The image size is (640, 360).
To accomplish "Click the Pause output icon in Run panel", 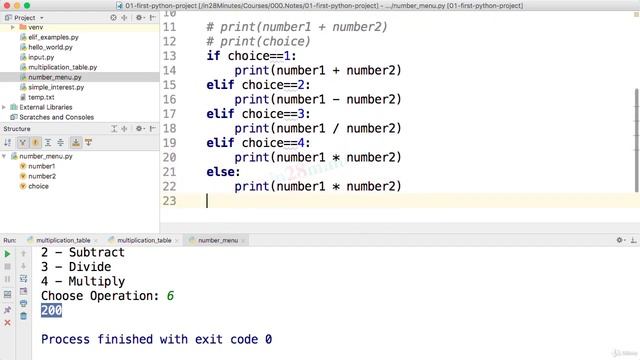I will (7, 279).
